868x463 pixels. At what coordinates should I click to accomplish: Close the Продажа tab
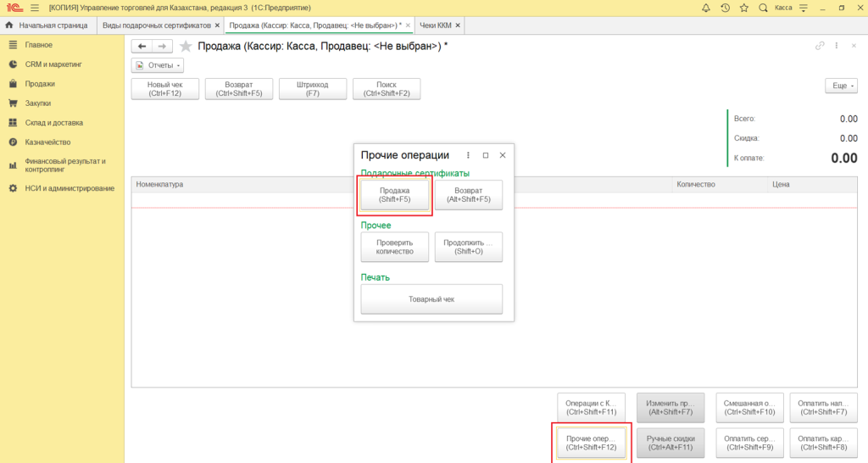(x=408, y=25)
